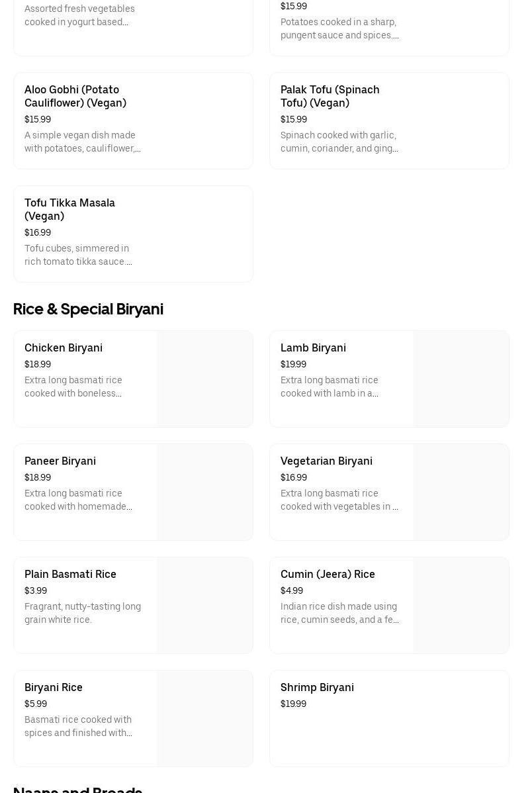The width and height of the screenshot is (532, 793).
Task: Open Tofu Tikka Masala (Vegan) item
Action: pyautogui.click(x=69, y=209)
